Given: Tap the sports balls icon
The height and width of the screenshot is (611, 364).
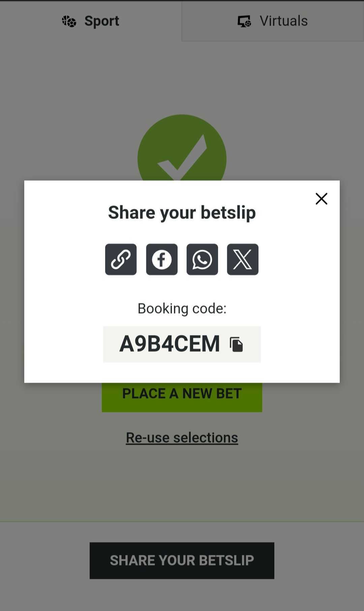Looking at the screenshot, I should [69, 21].
